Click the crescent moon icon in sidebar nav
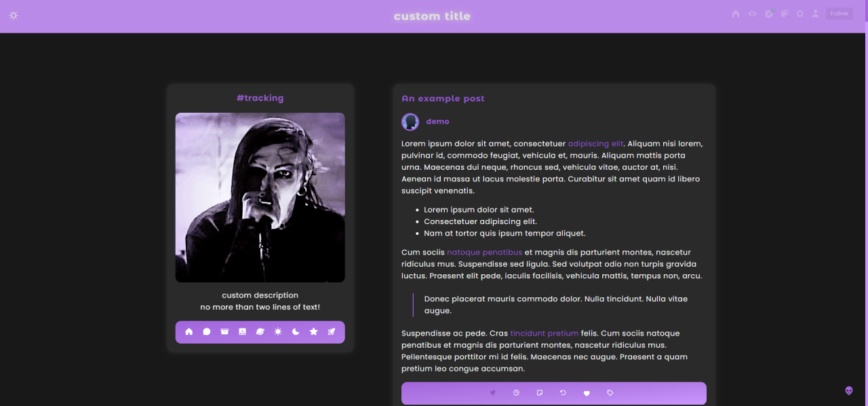The height and width of the screenshot is (406, 868). coord(296,332)
